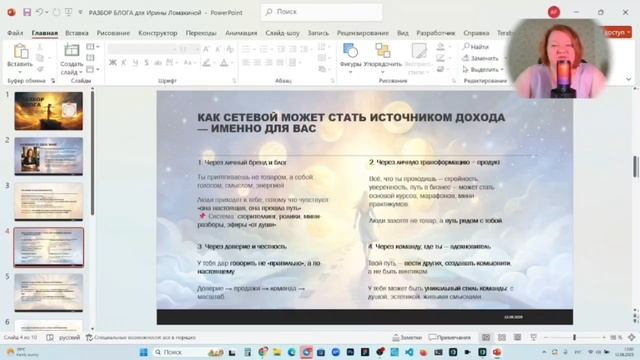
Task: Open the slide Layout dropdown
Action: (x=93, y=47)
